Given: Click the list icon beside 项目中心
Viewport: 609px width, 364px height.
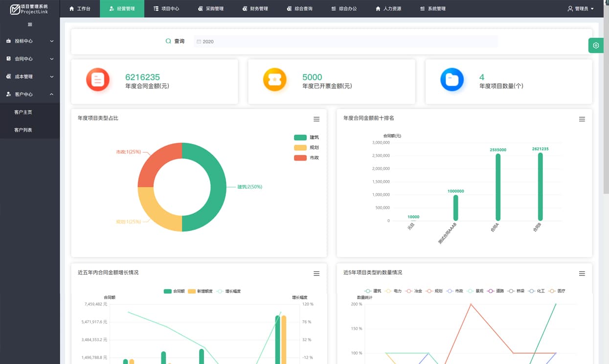Looking at the screenshot, I should click(156, 9).
